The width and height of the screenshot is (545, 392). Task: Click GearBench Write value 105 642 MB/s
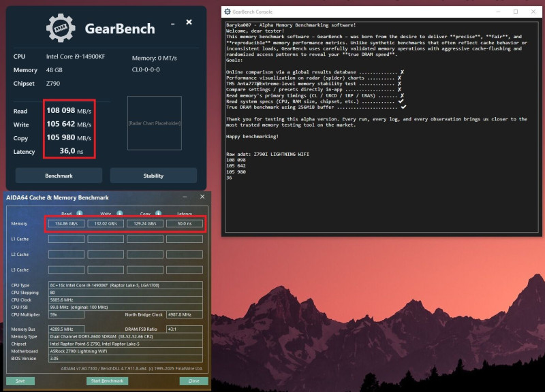69,125
